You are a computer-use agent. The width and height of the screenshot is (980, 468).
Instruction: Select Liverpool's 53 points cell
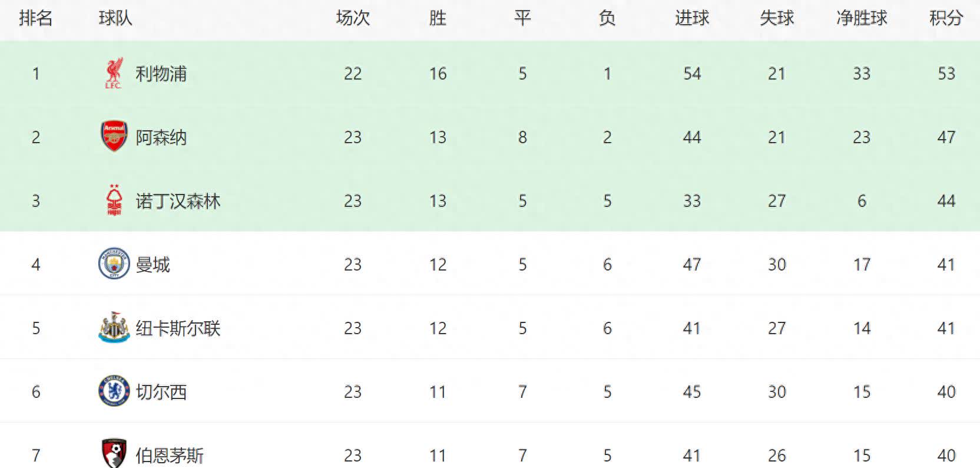pos(946,74)
